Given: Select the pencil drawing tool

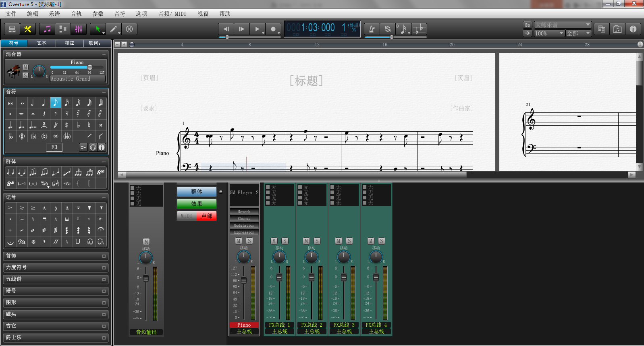Looking at the screenshot, I should tap(114, 29).
